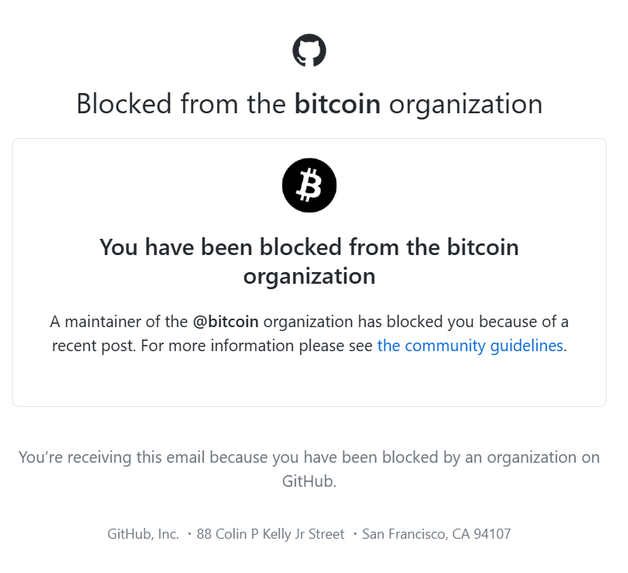Click the Bitcoin organization avatar
This screenshot has height=573, width=628.
click(x=309, y=185)
